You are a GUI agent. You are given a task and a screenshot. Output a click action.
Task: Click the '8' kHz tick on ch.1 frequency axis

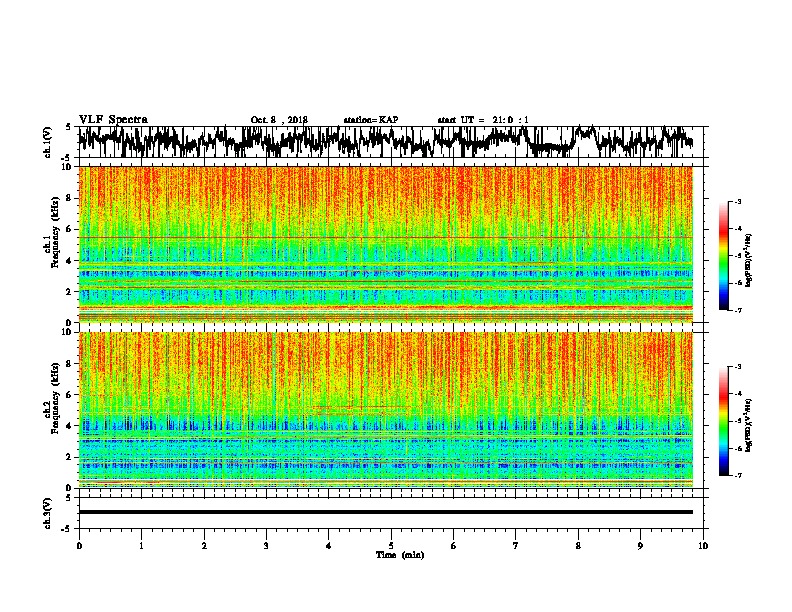pos(71,198)
